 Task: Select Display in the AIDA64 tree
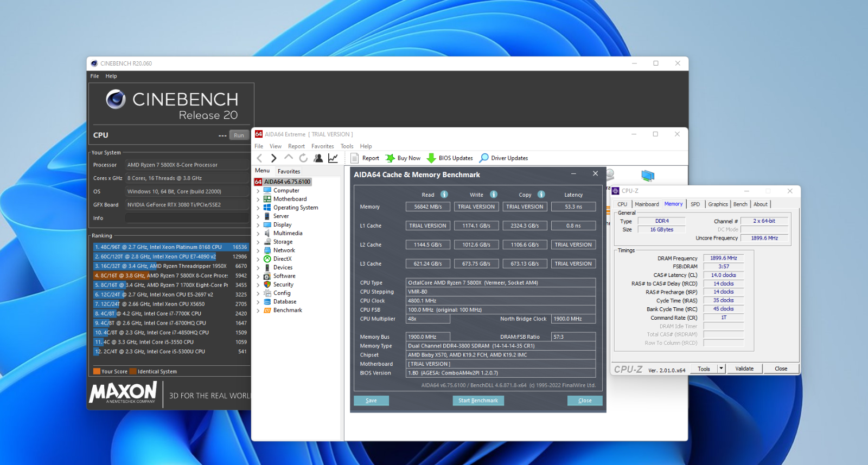tap(282, 225)
